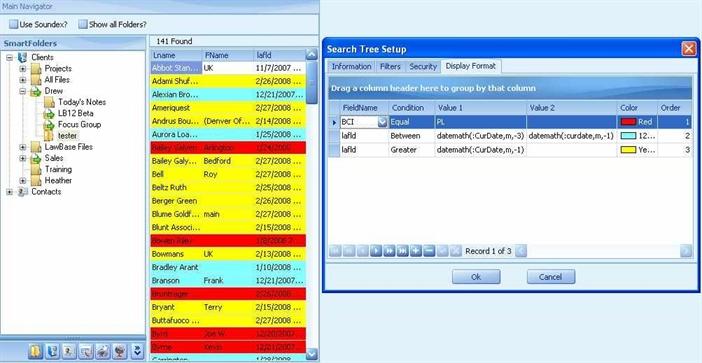This screenshot has height=363, width=702.
Task: Add a new record with plus button
Action: [x=416, y=251]
